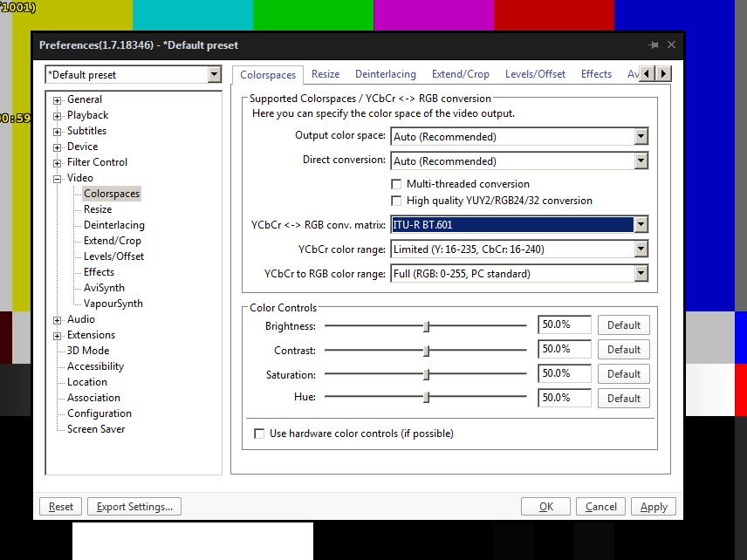
Task: Select Effects in the Video tree
Action: point(99,272)
